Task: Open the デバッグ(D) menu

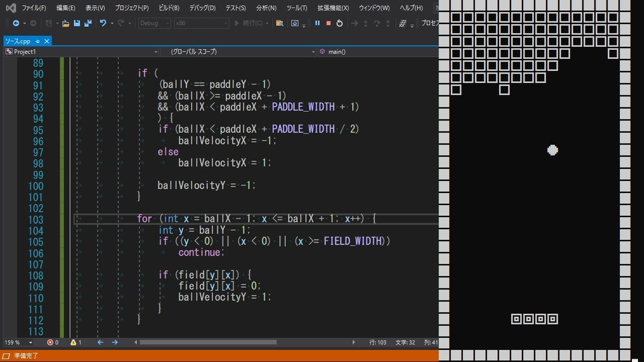Action: point(202,8)
